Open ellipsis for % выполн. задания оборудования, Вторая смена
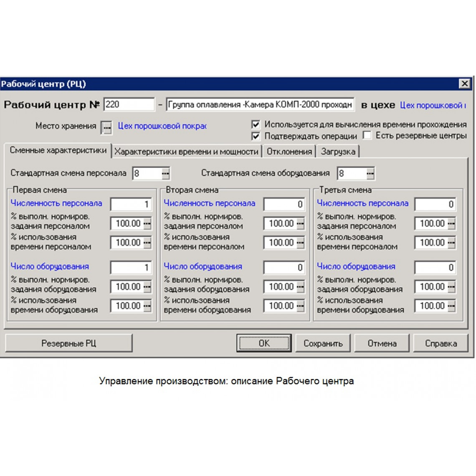The width and height of the screenshot is (476, 476). (x=301, y=287)
